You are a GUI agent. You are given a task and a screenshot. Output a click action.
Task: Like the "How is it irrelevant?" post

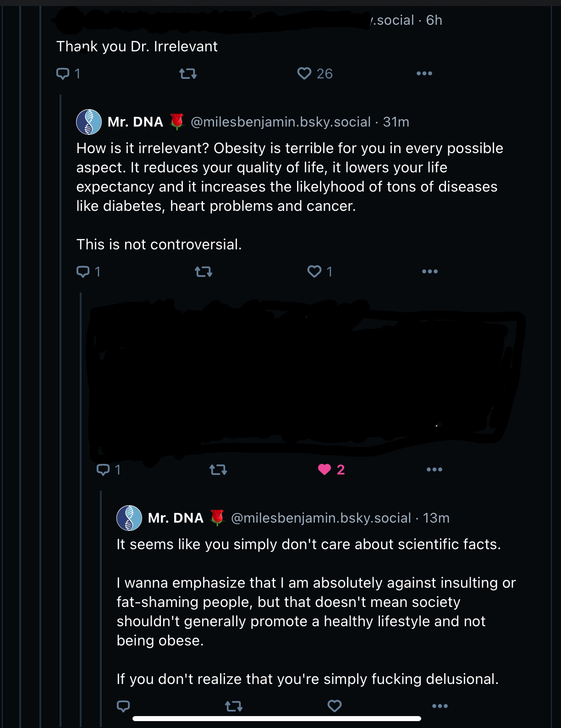(x=314, y=271)
